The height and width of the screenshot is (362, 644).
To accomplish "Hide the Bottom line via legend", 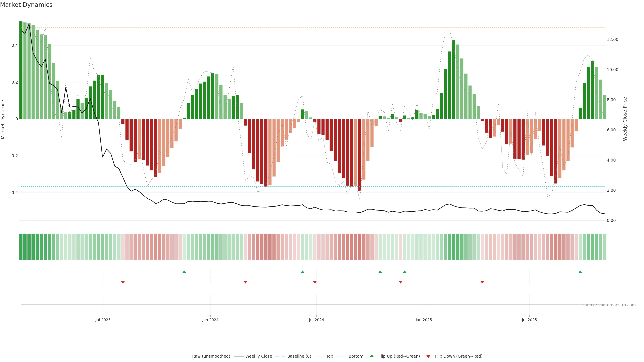I will [x=356, y=356].
